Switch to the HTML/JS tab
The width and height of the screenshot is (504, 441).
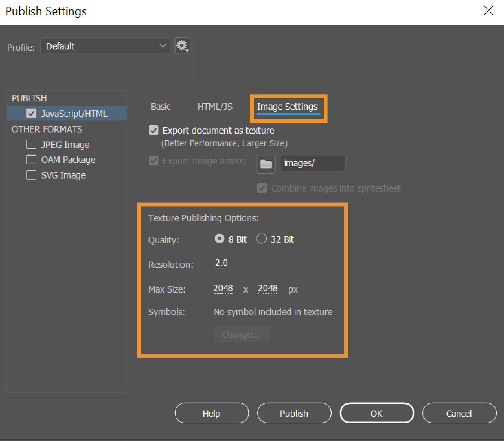click(x=215, y=107)
